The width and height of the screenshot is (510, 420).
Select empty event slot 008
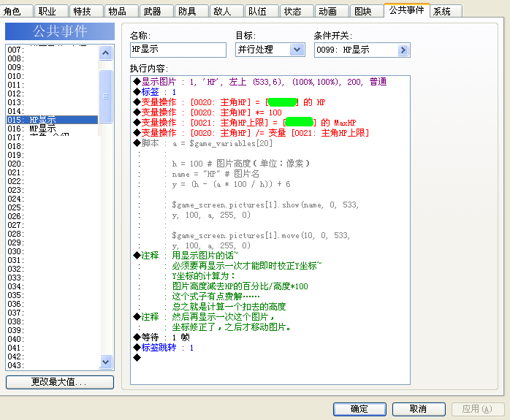coord(52,58)
